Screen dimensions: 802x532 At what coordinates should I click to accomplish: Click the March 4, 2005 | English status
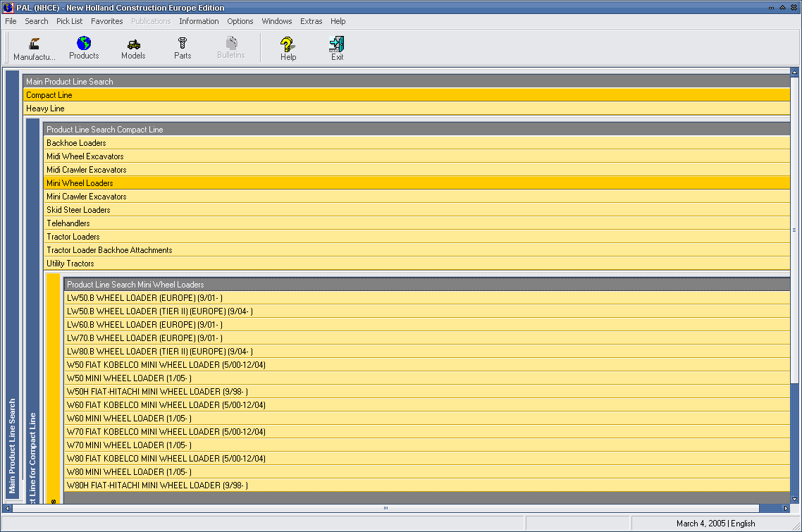[x=715, y=524]
